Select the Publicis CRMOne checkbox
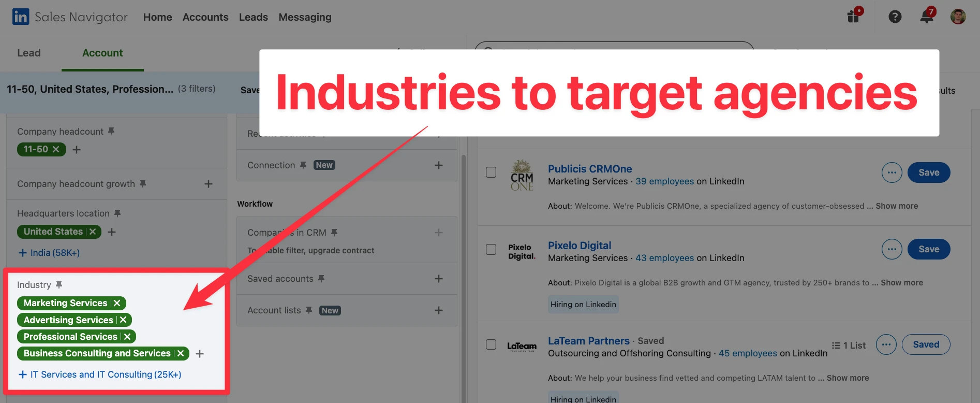 [x=491, y=172]
